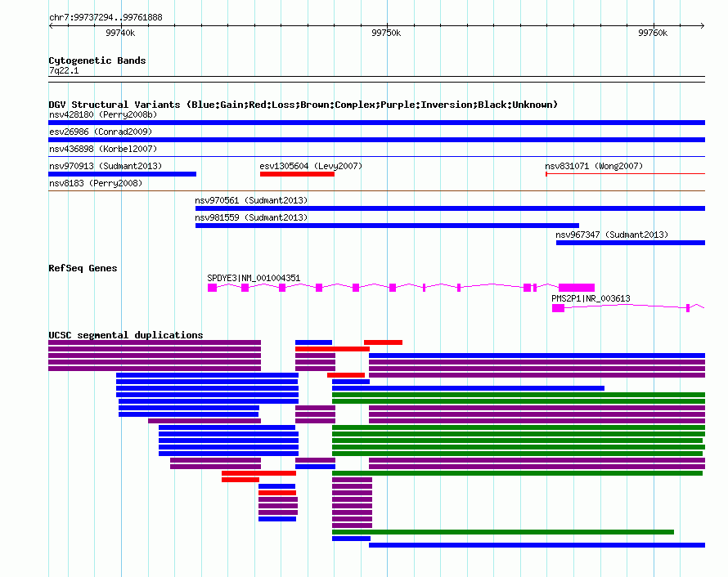Click the blue gain bar under esv26986
The width and height of the screenshot is (728, 577).
[x=376, y=140]
